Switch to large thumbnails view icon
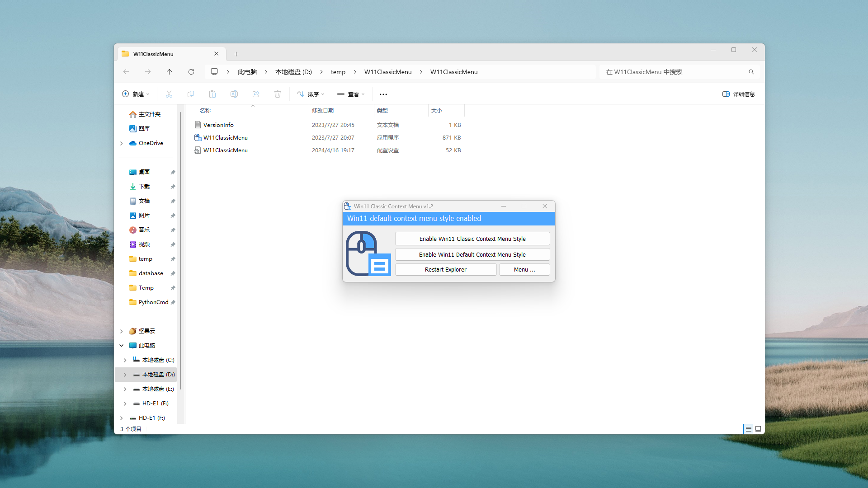Viewport: 868px width, 488px height. pyautogui.click(x=758, y=429)
